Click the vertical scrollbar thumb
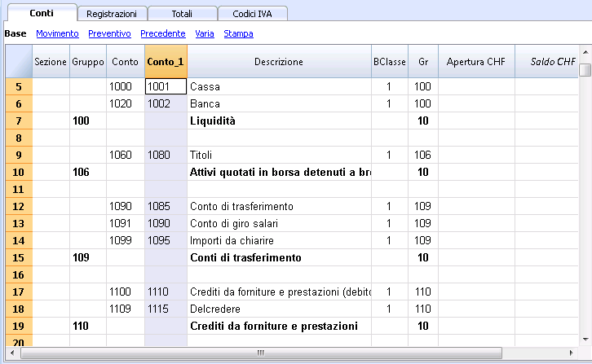Image resolution: width=592 pixels, height=364 pixels. coord(585,70)
